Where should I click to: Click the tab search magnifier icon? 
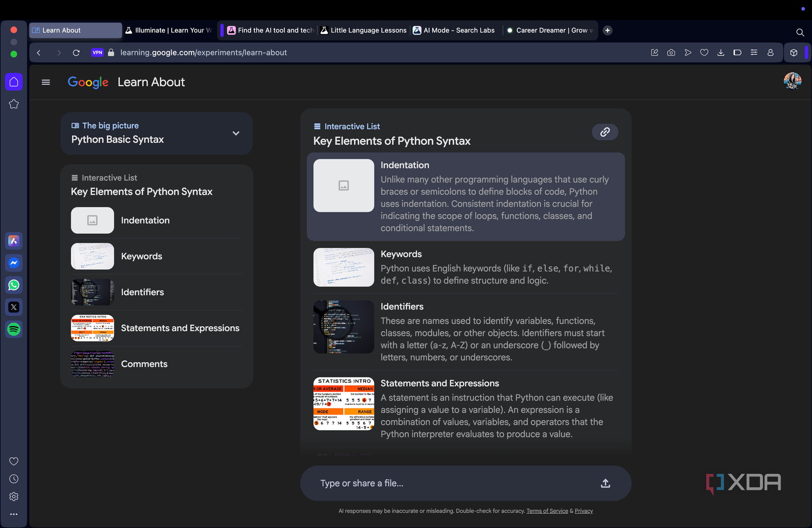pos(800,32)
